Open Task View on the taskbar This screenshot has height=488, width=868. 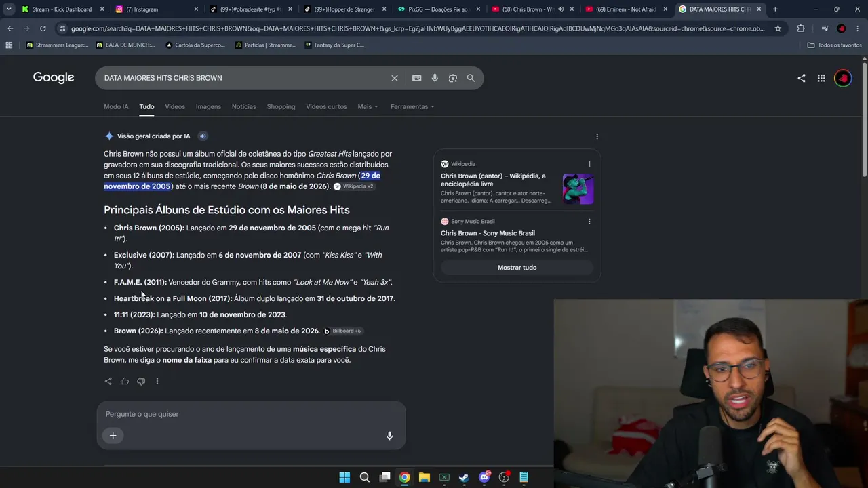click(384, 477)
